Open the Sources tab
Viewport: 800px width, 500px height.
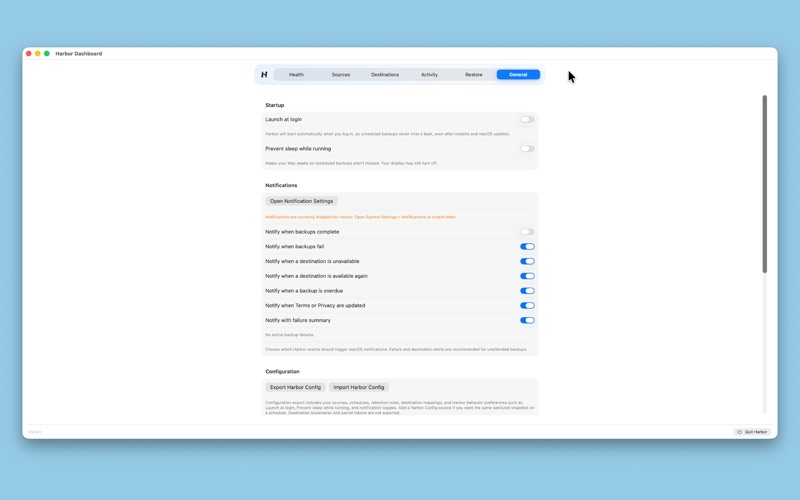pos(341,74)
